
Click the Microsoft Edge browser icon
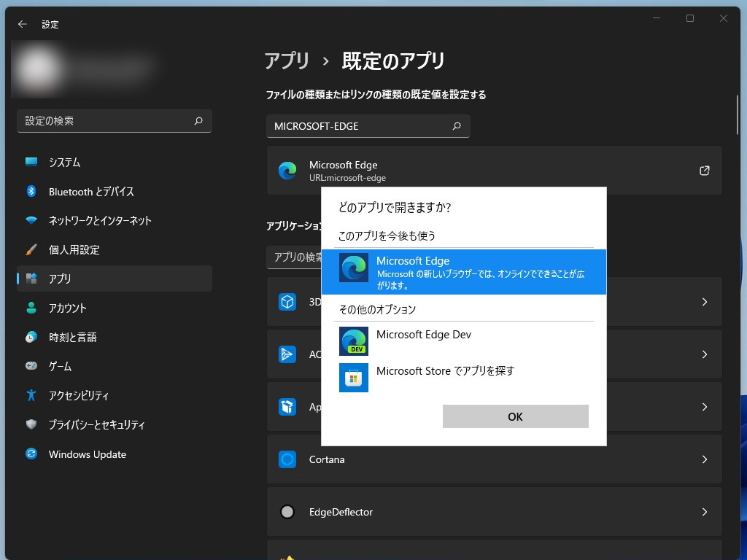pyautogui.click(x=353, y=269)
